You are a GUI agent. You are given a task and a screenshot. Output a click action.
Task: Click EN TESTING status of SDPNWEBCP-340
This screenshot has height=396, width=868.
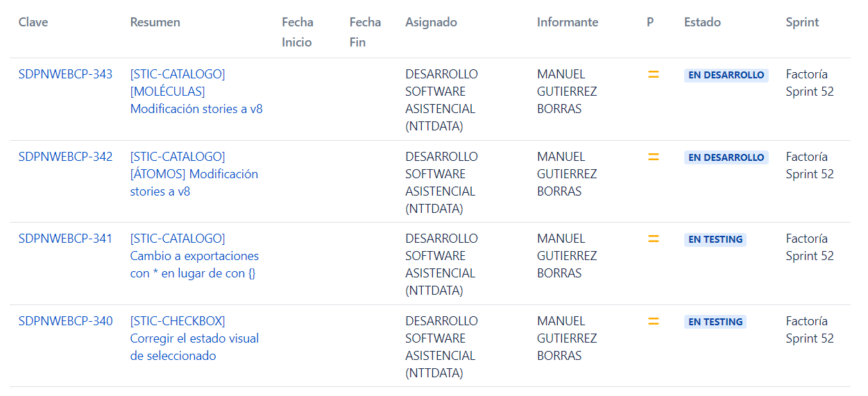715,322
